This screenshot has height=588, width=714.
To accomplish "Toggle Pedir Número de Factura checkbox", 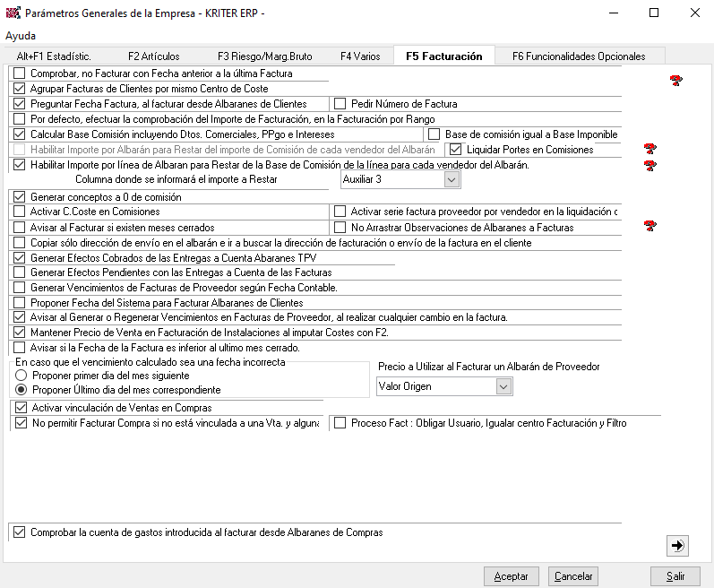I will [340, 104].
